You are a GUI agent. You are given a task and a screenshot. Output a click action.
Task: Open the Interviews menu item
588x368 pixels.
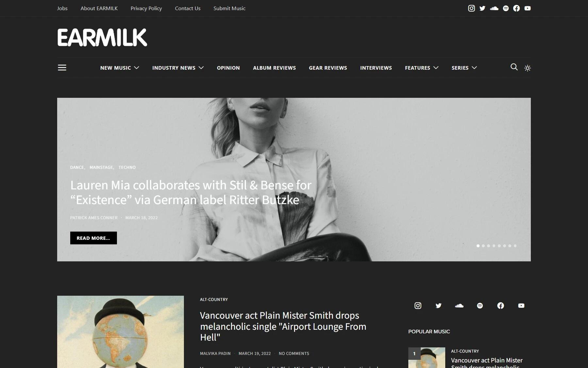click(376, 68)
